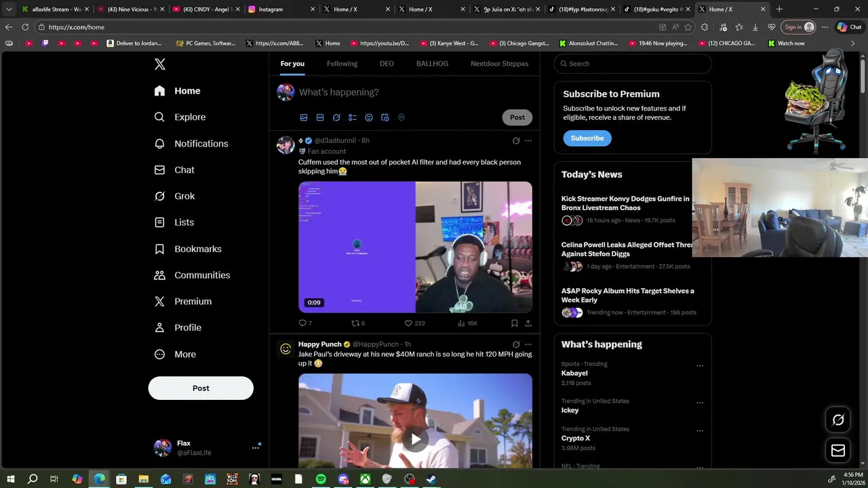Click the GIF icon in composer
The height and width of the screenshot is (488, 868).
click(x=320, y=117)
